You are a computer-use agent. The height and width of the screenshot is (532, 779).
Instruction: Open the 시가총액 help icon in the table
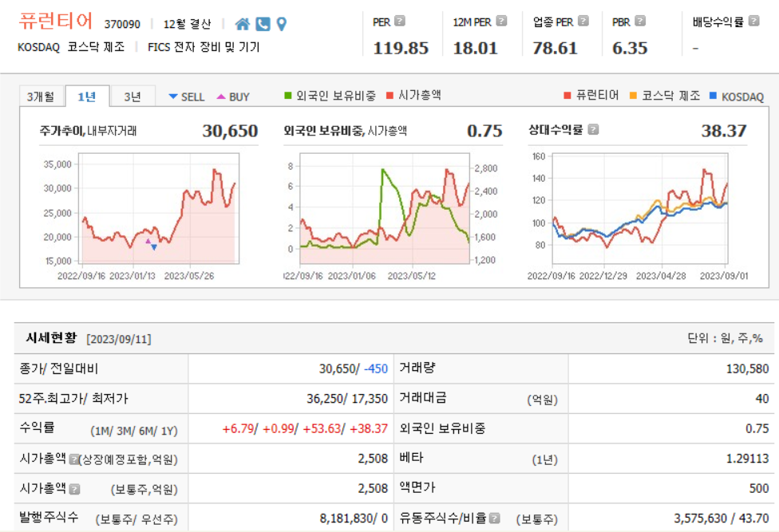[x=75, y=459]
